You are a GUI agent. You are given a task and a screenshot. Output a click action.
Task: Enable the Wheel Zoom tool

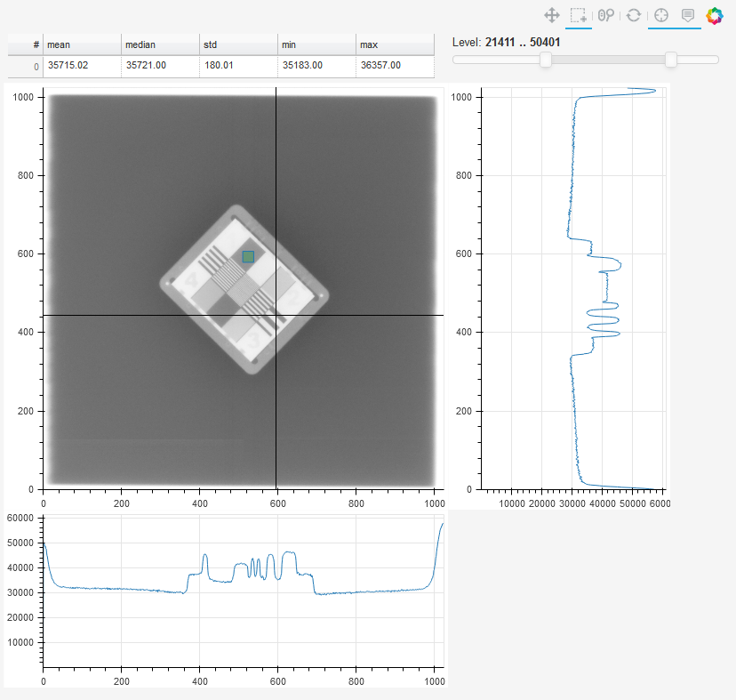[x=606, y=15]
